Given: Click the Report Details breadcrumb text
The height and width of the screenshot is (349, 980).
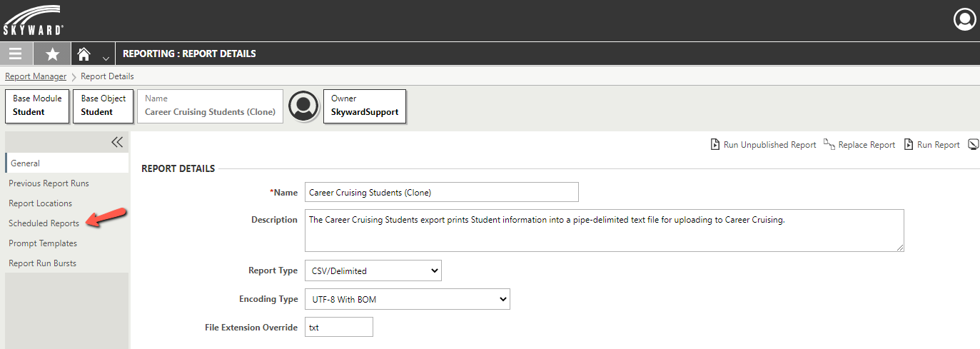Looking at the screenshot, I should 107,76.
